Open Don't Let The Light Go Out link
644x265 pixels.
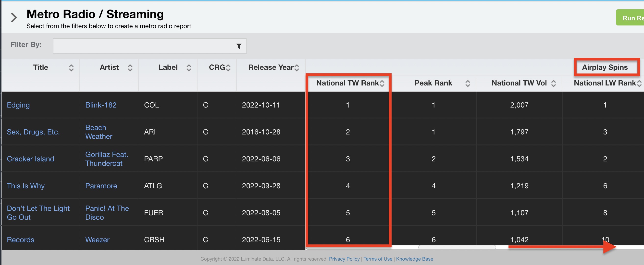coord(38,213)
